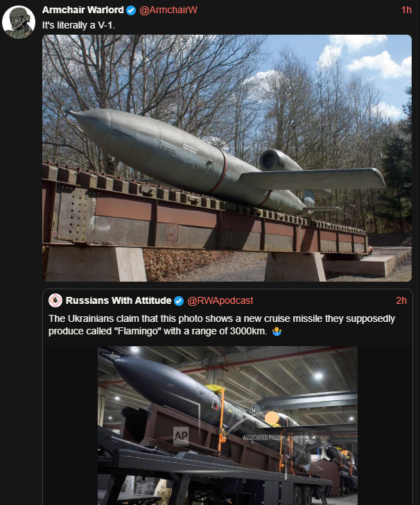Click Russians With Attitude verified badge
The width and height of the screenshot is (420, 505).
click(179, 301)
